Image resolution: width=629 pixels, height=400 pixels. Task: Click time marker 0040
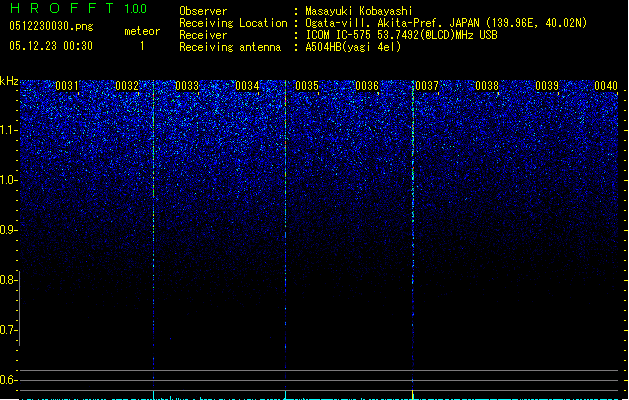point(606,86)
